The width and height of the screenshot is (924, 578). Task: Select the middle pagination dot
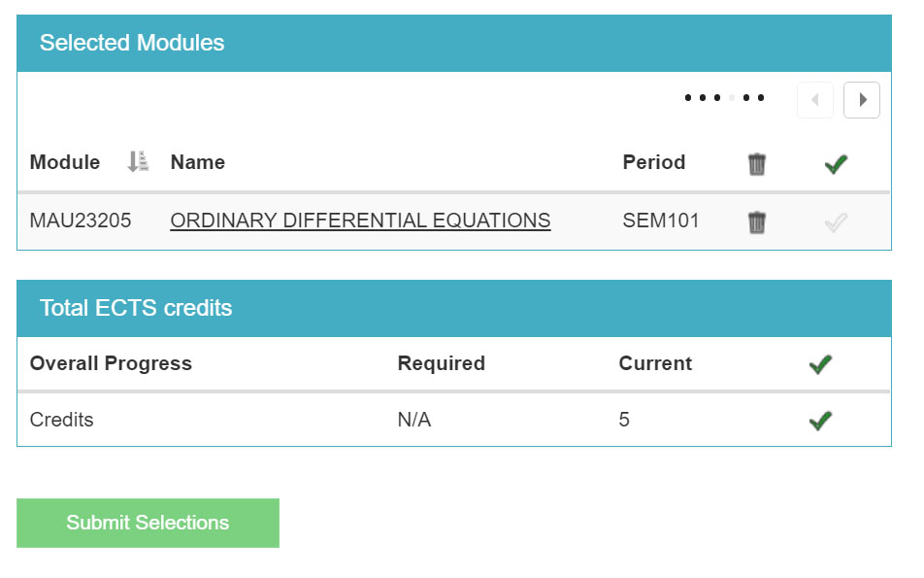(x=718, y=97)
